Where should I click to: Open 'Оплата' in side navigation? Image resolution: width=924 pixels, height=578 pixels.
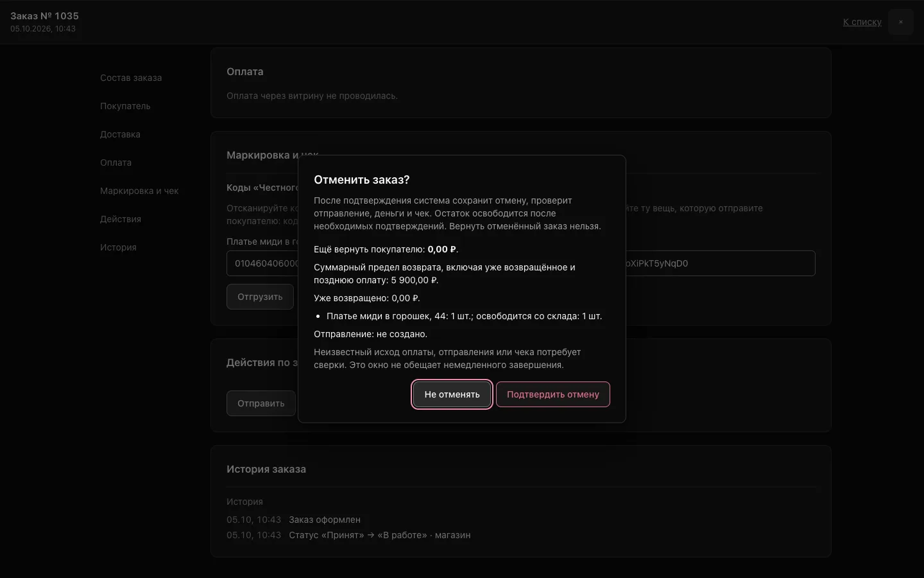[x=116, y=162]
